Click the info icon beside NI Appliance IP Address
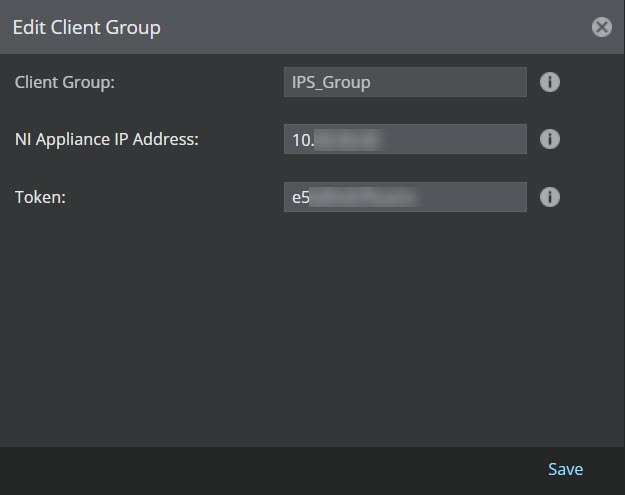Screen dimensions: 625x495 point(550,139)
